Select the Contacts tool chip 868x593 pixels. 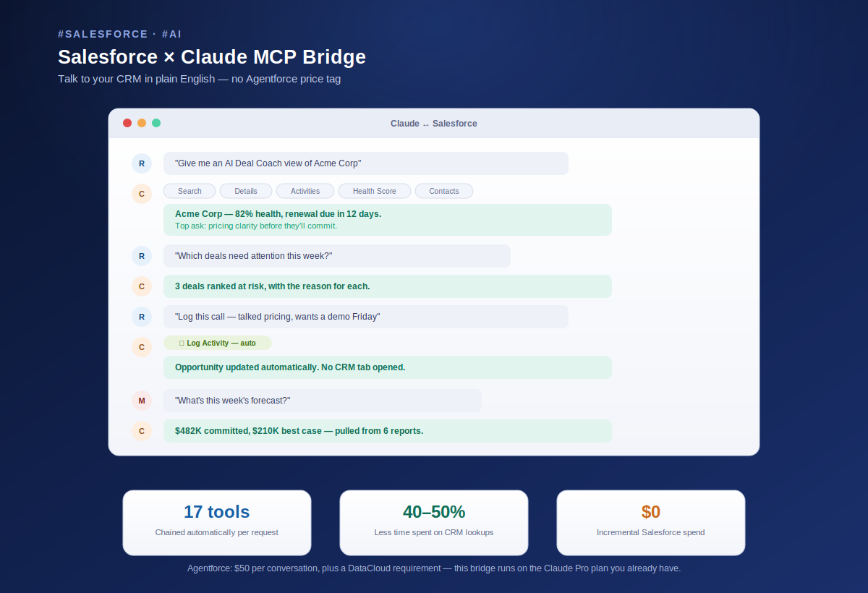[444, 191]
